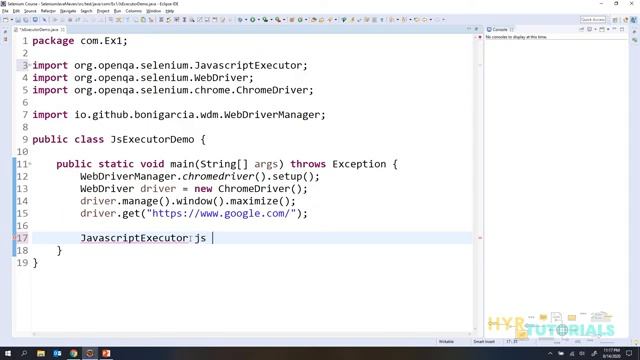Minimize the editor area
This screenshot has width=640, height=360.
click(x=469, y=29)
